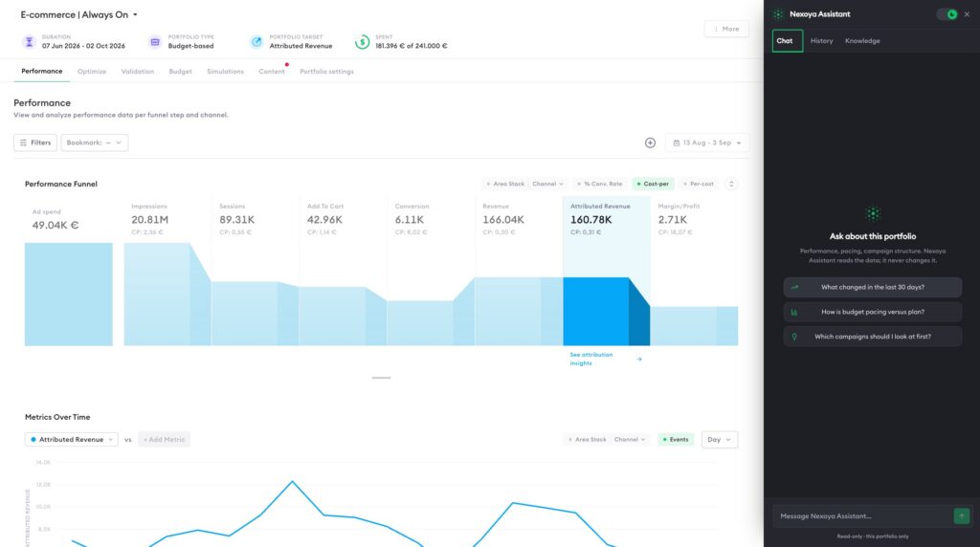Expand the Channel dropdown in Performance Funnel
The image size is (980, 547).
547,184
